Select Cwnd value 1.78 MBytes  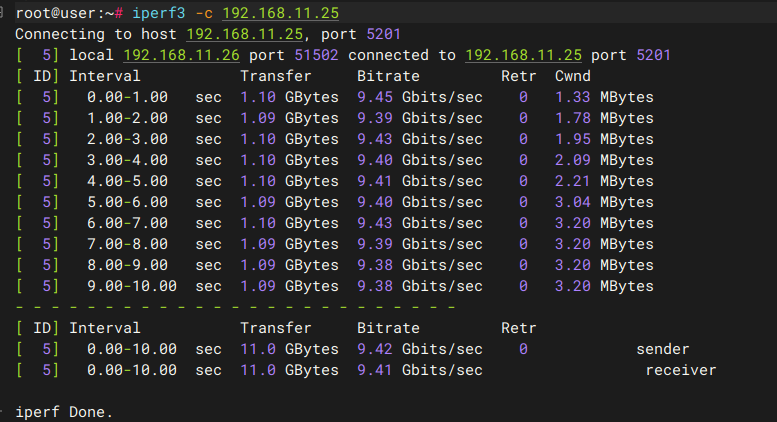coord(604,118)
